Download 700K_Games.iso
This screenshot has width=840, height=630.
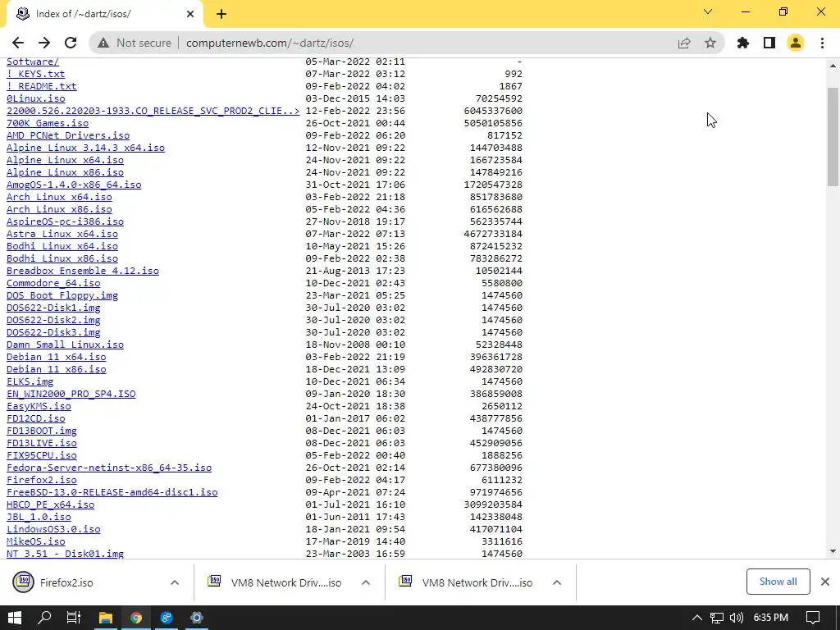tap(47, 123)
